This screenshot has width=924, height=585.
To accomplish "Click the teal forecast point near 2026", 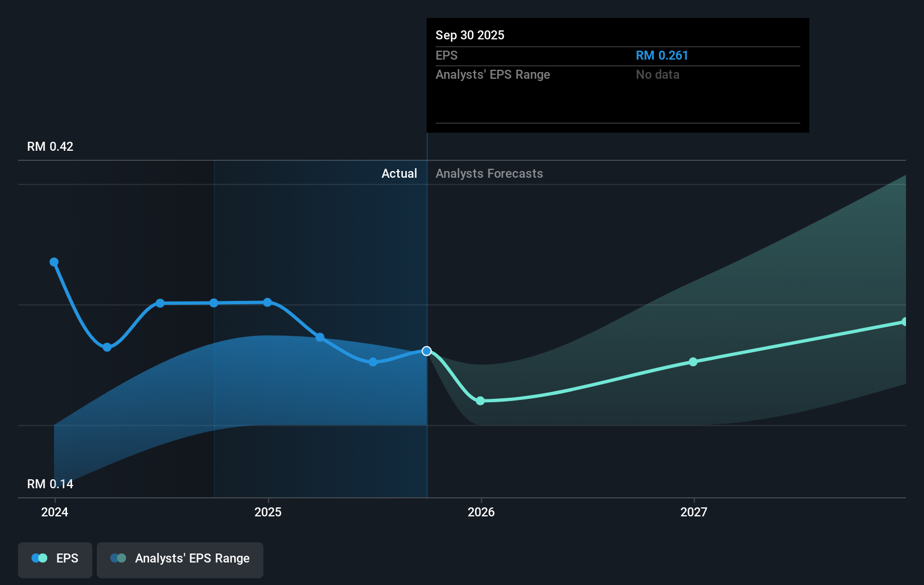I will coord(480,400).
